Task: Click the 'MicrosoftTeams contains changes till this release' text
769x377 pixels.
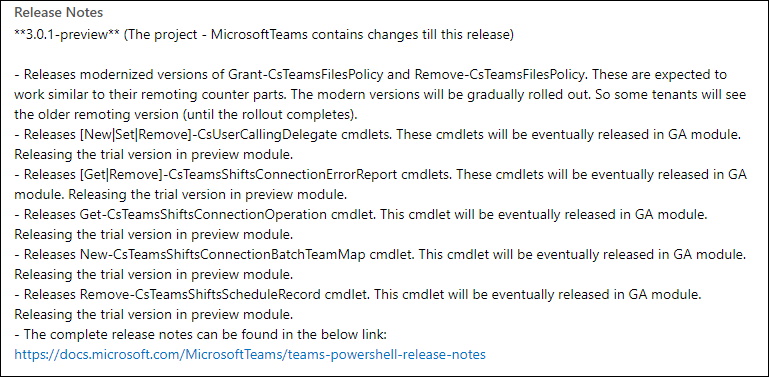Action: tap(362, 35)
